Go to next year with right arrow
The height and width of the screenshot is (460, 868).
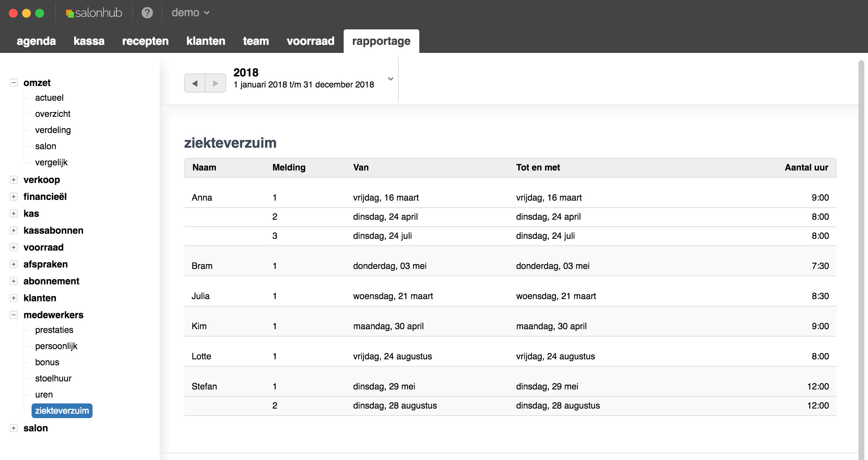pyautogui.click(x=216, y=83)
